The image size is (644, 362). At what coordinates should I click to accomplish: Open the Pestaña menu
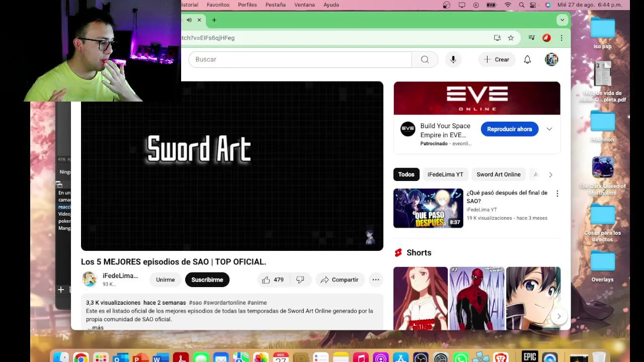[x=276, y=5]
